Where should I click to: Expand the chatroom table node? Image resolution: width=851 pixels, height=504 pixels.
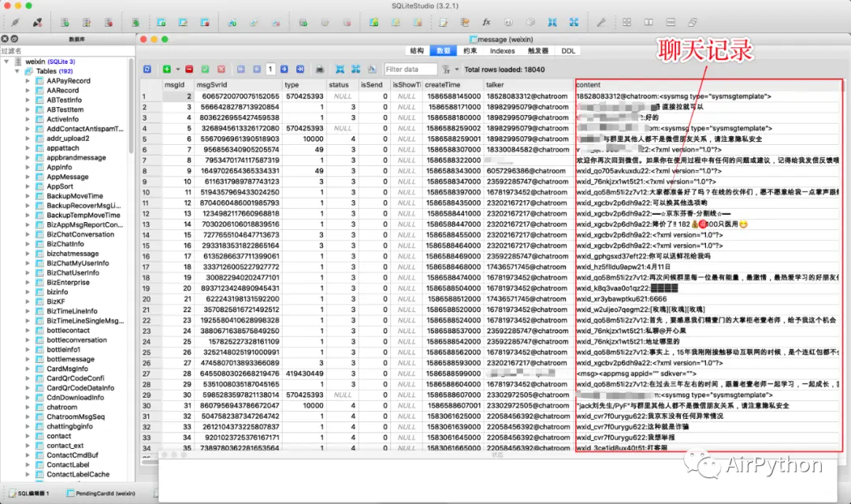click(x=28, y=407)
